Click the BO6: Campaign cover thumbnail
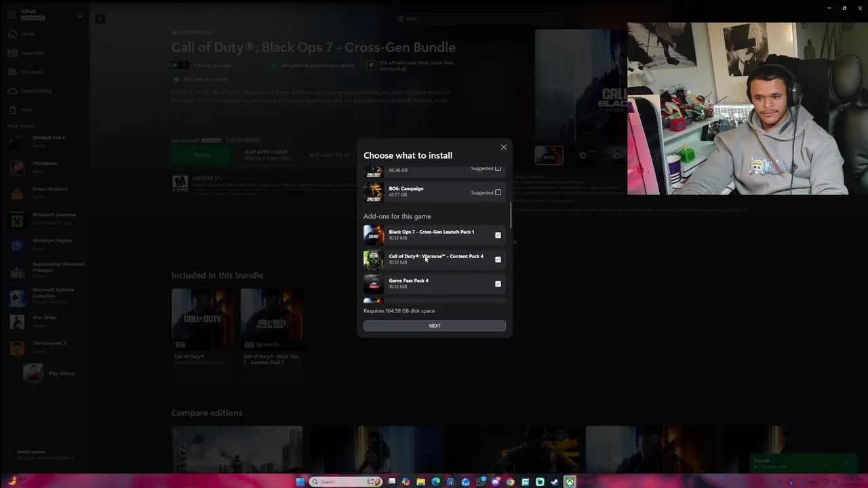This screenshot has width=868, height=488. coord(374,192)
